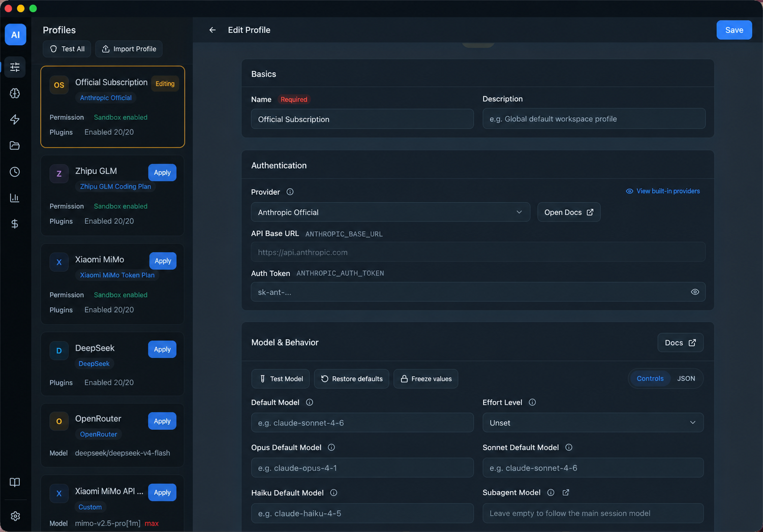The width and height of the screenshot is (763, 532).
Task: Open the dollar sign cost icon in sidebar
Action: pyautogui.click(x=15, y=224)
